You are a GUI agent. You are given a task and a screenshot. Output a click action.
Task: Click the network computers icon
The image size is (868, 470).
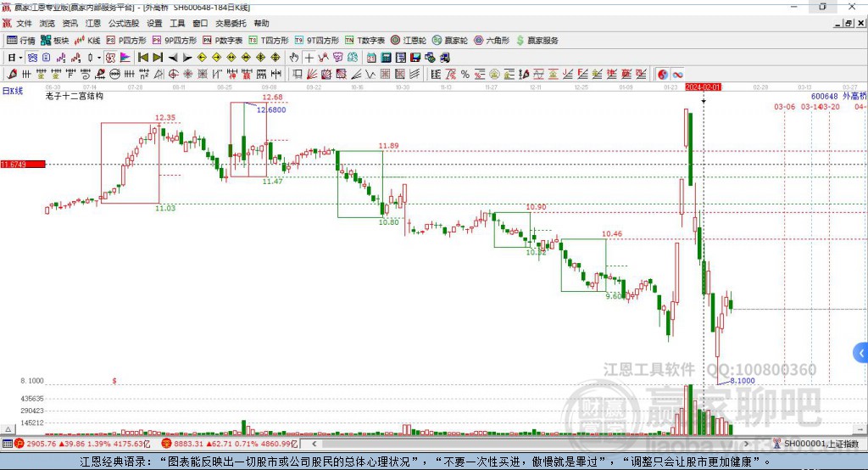tap(430, 58)
